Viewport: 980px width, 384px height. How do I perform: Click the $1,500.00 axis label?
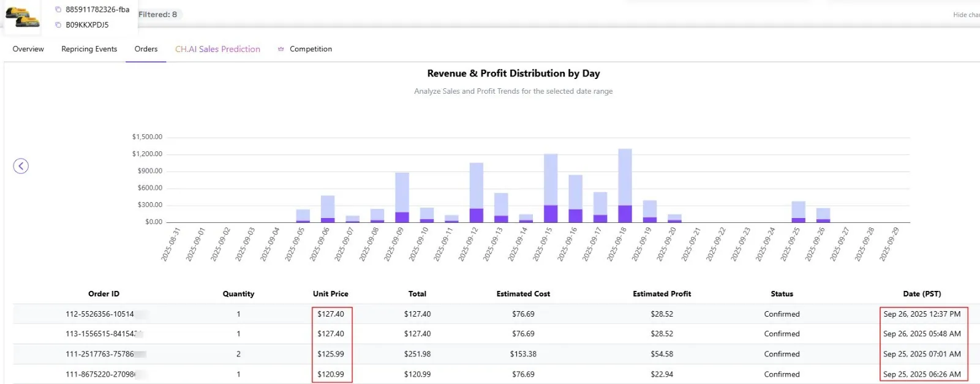147,137
